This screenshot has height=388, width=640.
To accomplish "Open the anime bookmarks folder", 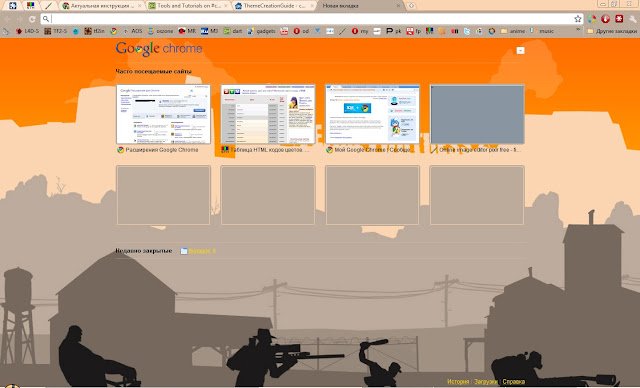I will (513, 31).
